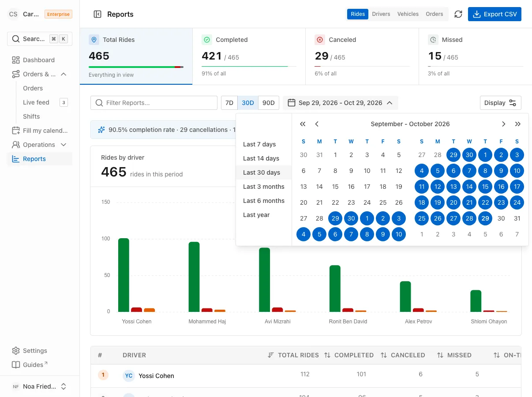The height and width of the screenshot is (397, 532).
Task: Open the workspace switcher at top left
Action: [x=40, y=14]
